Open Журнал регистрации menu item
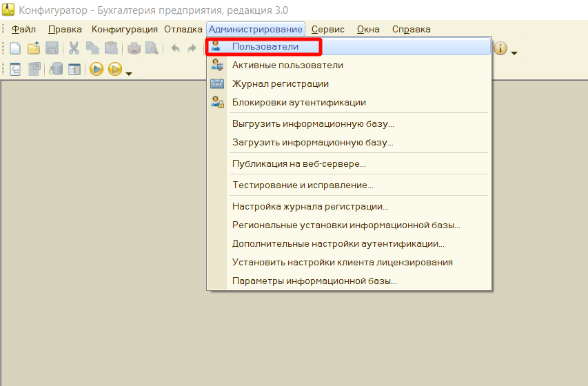 (x=280, y=83)
